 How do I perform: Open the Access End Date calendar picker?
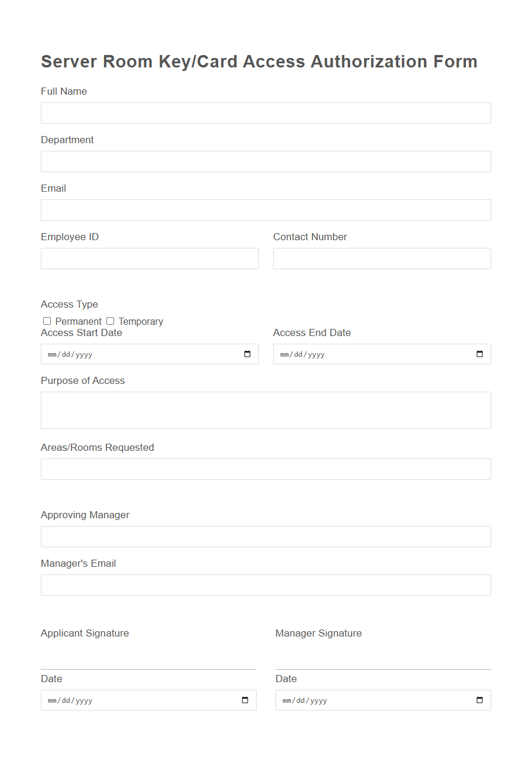click(479, 354)
